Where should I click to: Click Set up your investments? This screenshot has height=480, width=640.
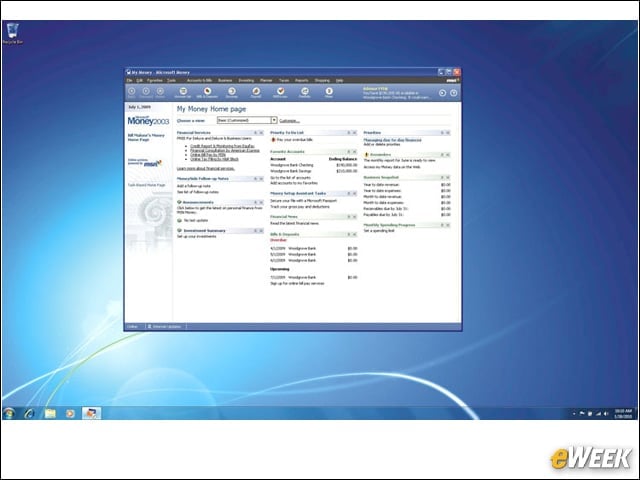pos(196,236)
